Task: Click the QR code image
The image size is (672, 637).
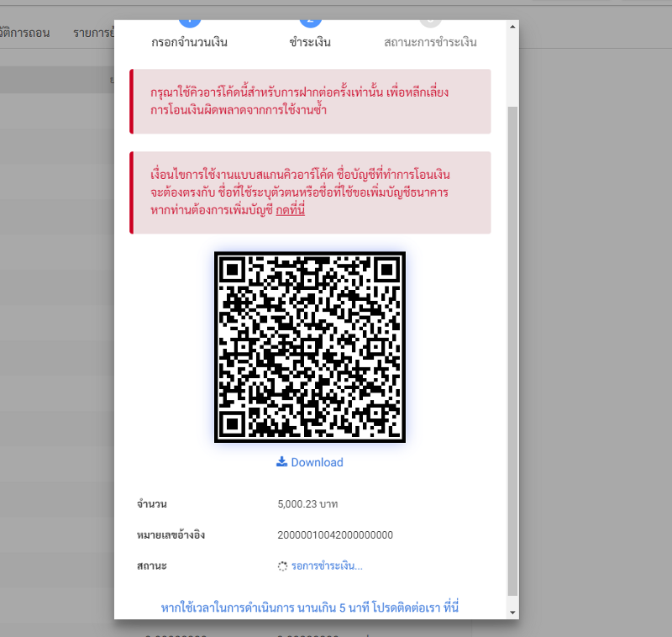Action: pyautogui.click(x=310, y=347)
